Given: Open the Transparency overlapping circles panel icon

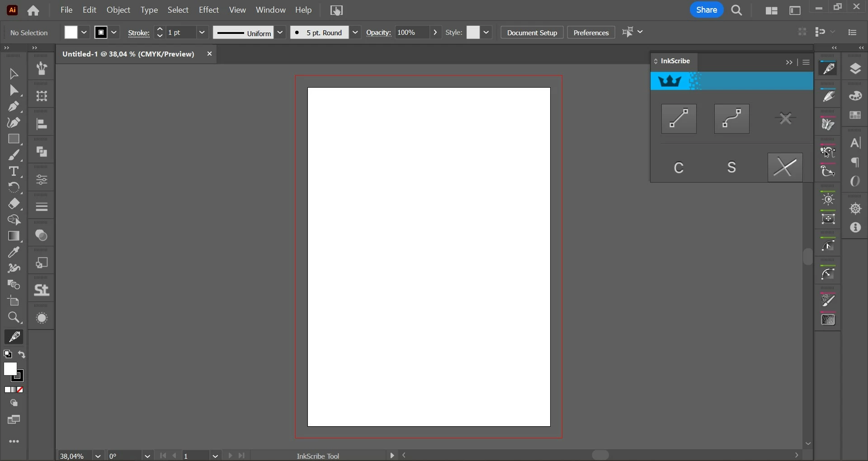Looking at the screenshot, I should pos(42,235).
